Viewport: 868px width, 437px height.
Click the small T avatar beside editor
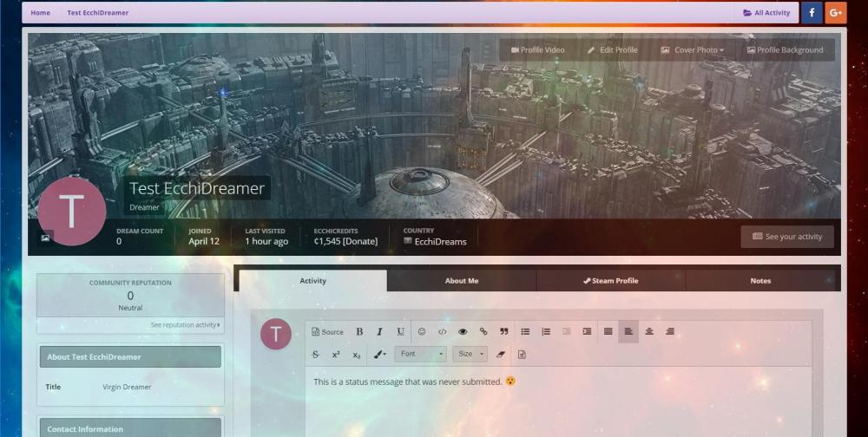pyautogui.click(x=276, y=334)
